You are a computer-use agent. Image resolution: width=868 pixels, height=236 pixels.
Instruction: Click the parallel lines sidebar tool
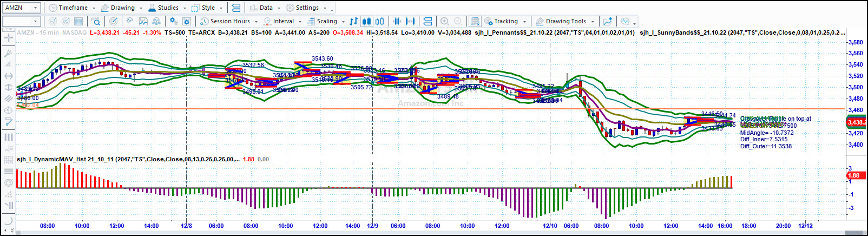coord(8,99)
